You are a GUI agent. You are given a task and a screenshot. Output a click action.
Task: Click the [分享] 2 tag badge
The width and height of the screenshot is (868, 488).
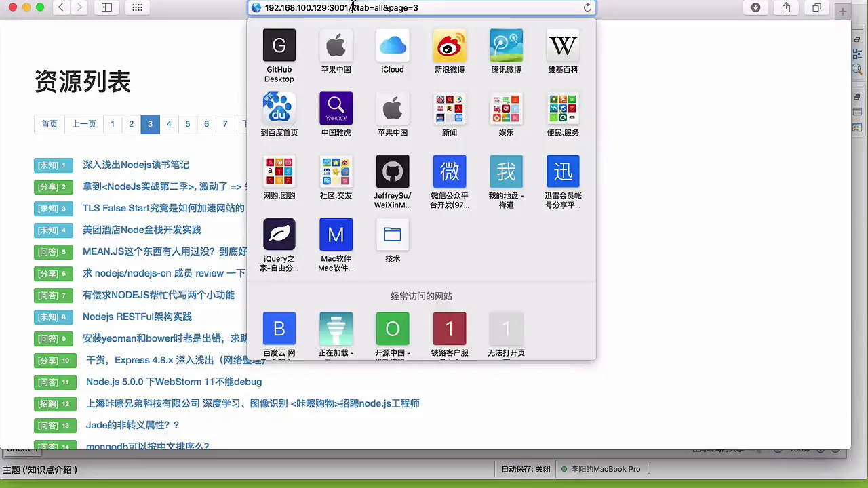[x=53, y=187]
